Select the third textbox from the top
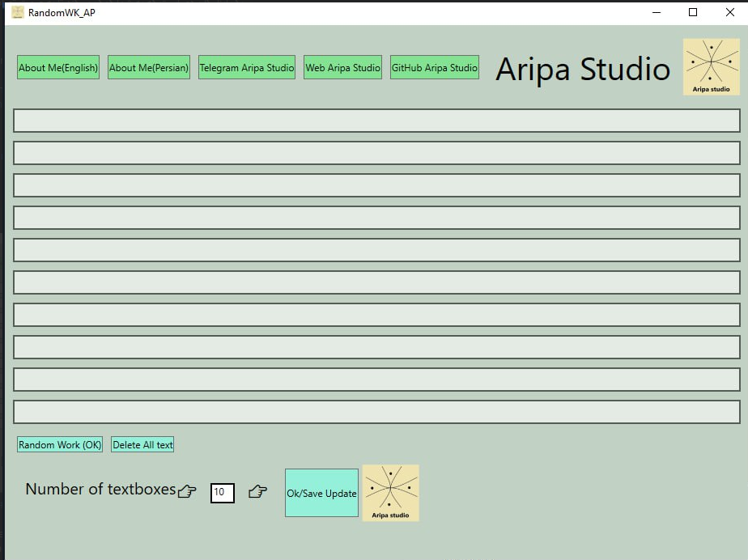Viewport: 748px width, 560px height. [x=377, y=185]
